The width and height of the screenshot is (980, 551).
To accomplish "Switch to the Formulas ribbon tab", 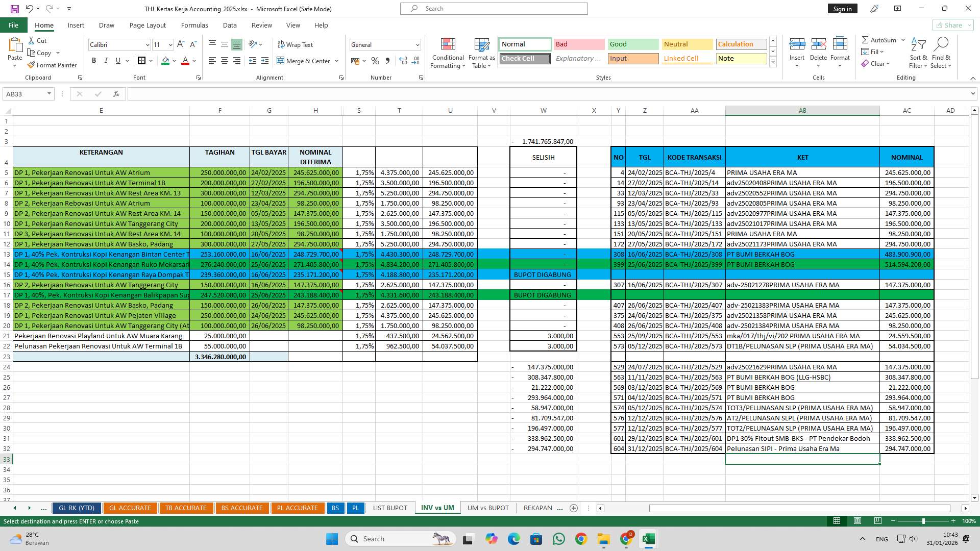I will click(194, 25).
